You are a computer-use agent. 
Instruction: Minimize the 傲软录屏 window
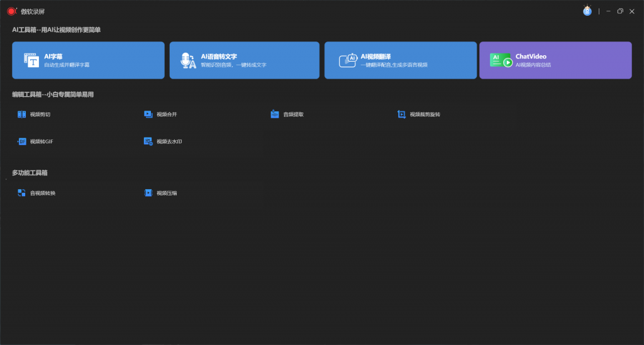point(608,11)
